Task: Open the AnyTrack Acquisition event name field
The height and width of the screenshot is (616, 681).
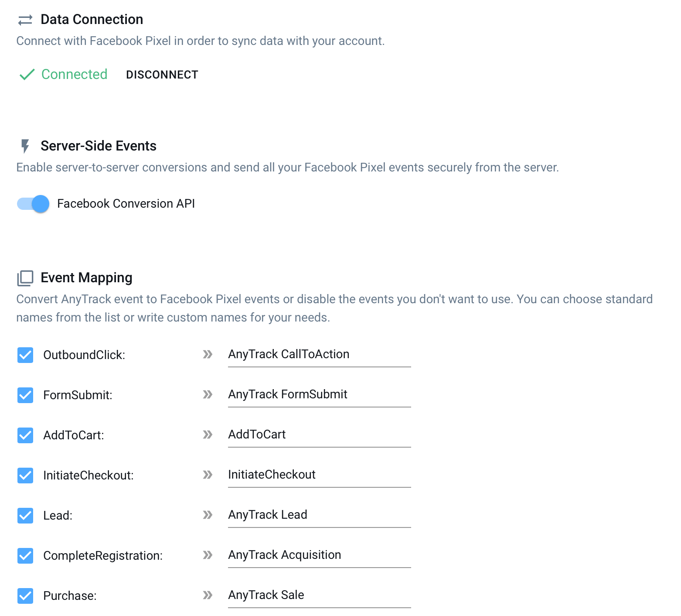Action: (x=319, y=555)
